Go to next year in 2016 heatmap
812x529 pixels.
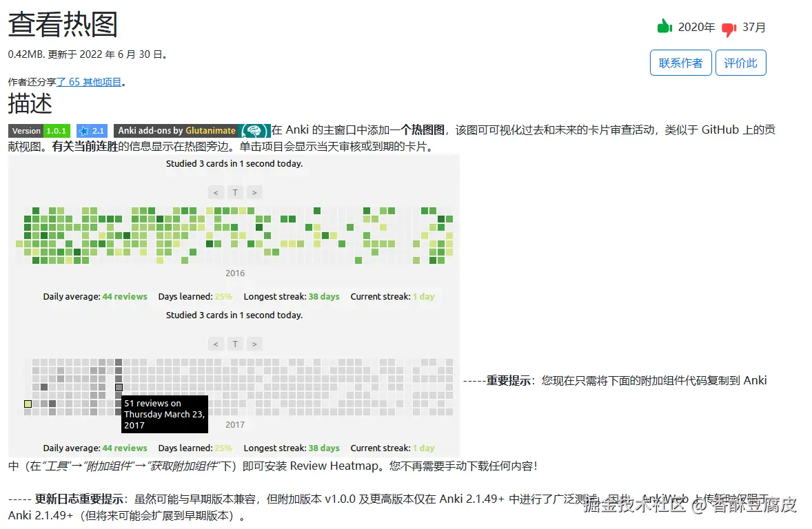(254, 193)
